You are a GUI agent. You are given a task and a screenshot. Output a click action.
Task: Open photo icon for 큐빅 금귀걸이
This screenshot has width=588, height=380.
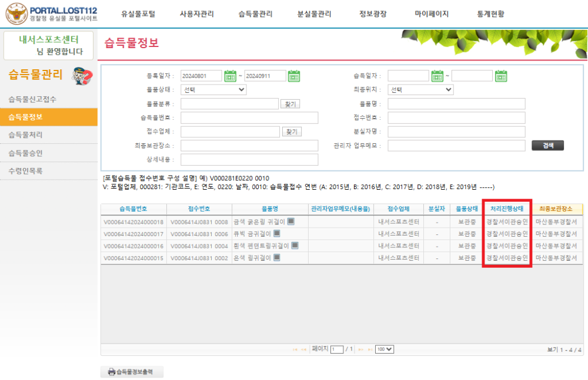point(277,234)
